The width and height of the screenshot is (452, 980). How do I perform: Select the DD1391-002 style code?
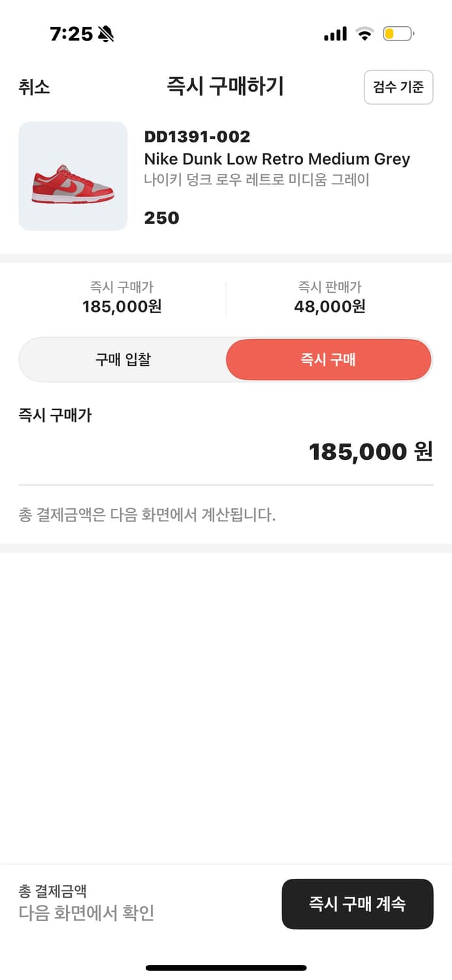[197, 136]
